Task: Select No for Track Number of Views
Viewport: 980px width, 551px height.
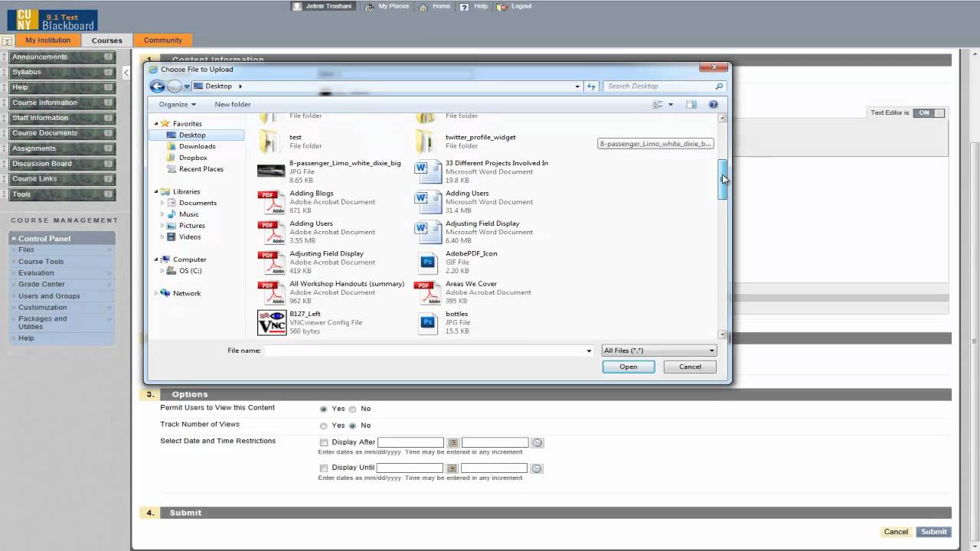Action: point(353,425)
